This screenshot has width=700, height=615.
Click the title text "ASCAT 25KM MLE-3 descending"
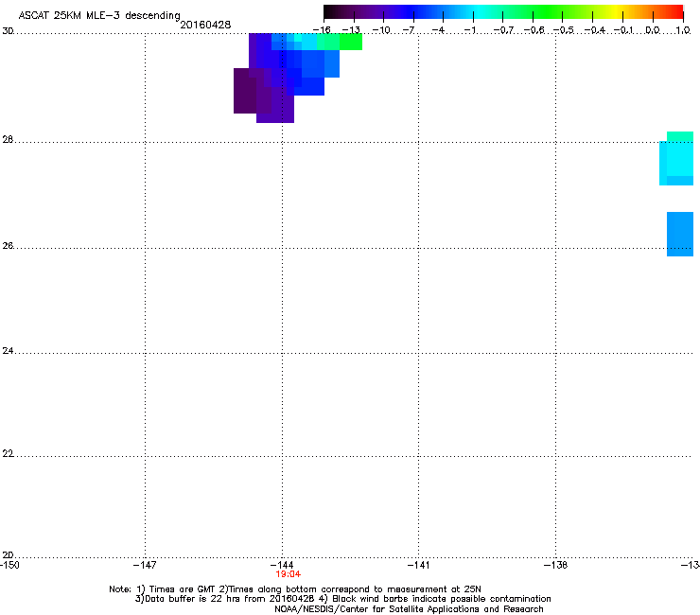pyautogui.click(x=99, y=15)
